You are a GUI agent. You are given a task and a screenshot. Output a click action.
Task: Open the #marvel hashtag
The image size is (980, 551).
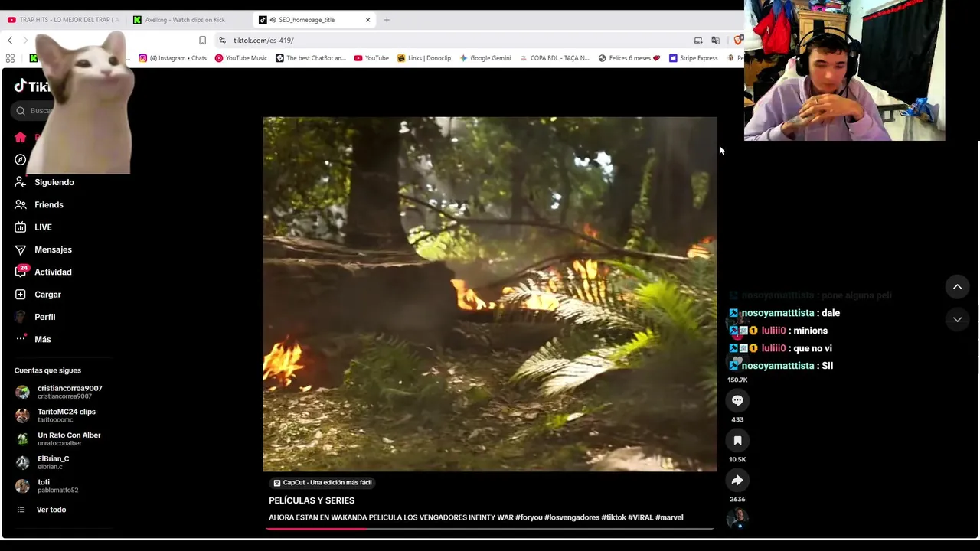(669, 517)
